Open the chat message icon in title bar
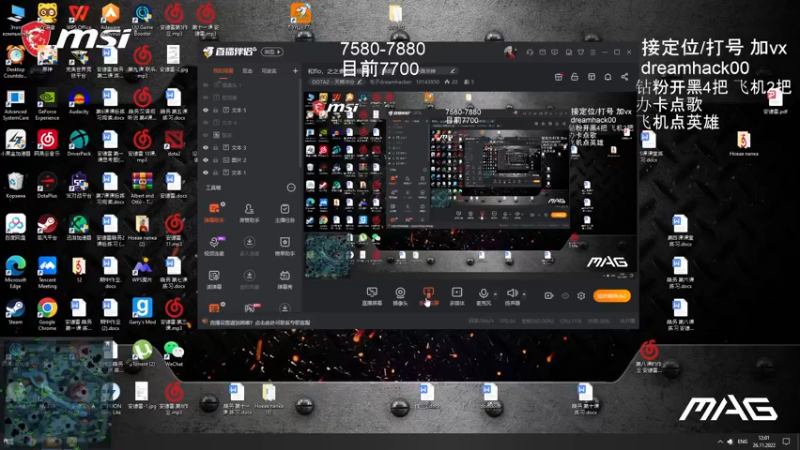Screen dimensions: 800x450 [555, 52]
